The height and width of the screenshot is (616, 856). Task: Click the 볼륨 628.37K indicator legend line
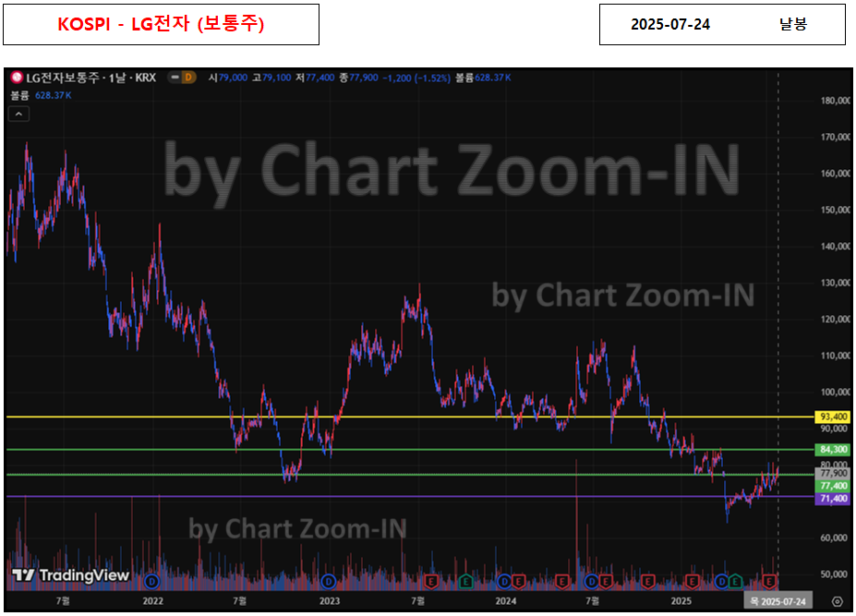click(41, 95)
